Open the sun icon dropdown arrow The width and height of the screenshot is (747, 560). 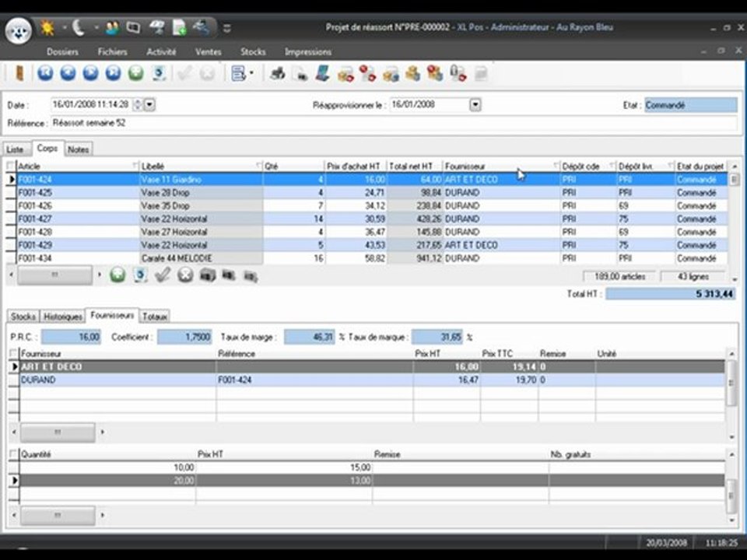click(x=64, y=28)
